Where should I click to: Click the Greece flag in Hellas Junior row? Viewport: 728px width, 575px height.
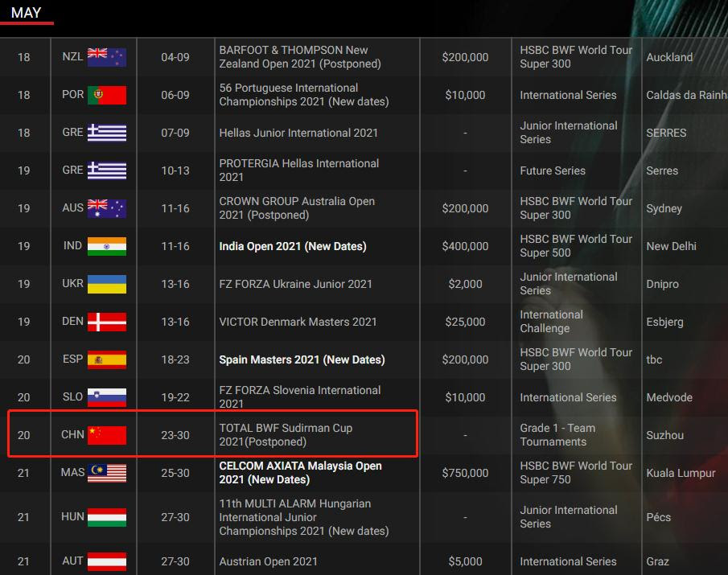point(107,133)
